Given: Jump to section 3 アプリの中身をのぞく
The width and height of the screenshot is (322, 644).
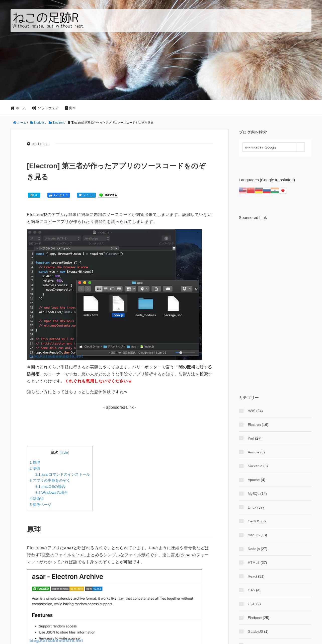Looking at the screenshot, I should coord(50,480).
